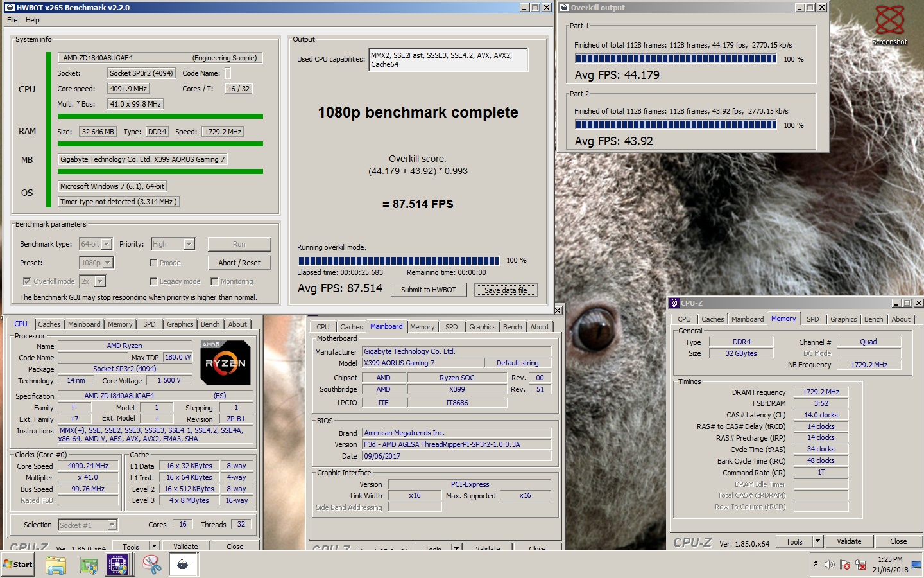The image size is (924, 578).
Task: Click the CPU-Z Memory window title bar icon
Action: (x=674, y=303)
